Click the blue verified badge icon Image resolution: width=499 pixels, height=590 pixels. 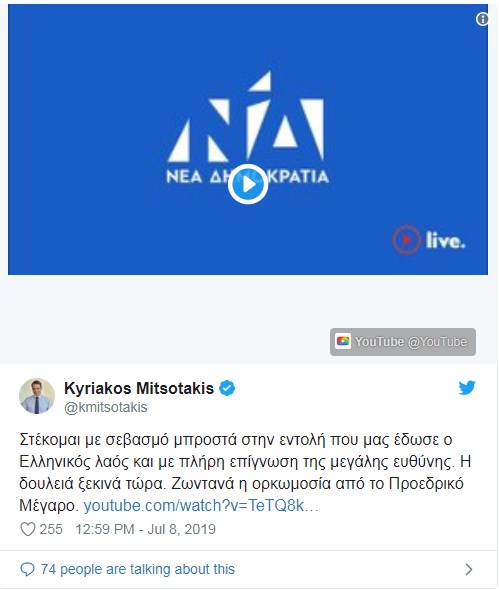point(227,388)
